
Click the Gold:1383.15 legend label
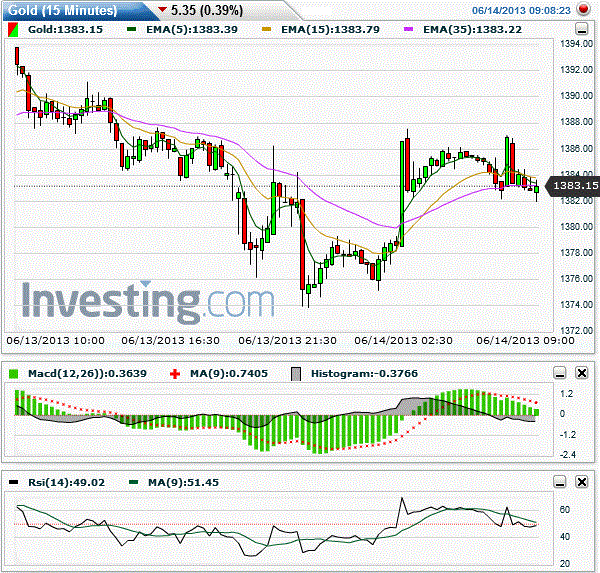pos(65,29)
